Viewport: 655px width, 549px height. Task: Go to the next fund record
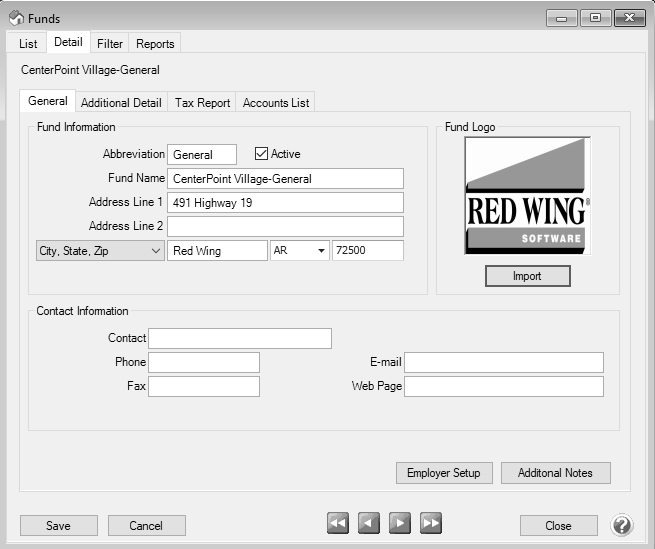click(400, 524)
